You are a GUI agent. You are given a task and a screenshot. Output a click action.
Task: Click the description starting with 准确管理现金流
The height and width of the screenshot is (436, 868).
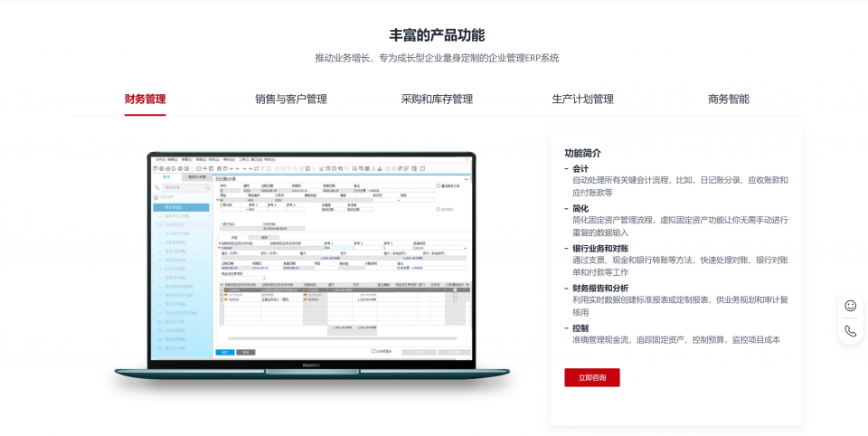pyautogui.click(x=676, y=339)
